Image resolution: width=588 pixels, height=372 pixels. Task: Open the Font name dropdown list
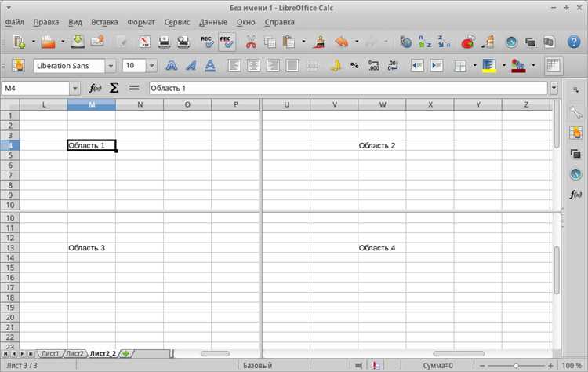tap(111, 66)
